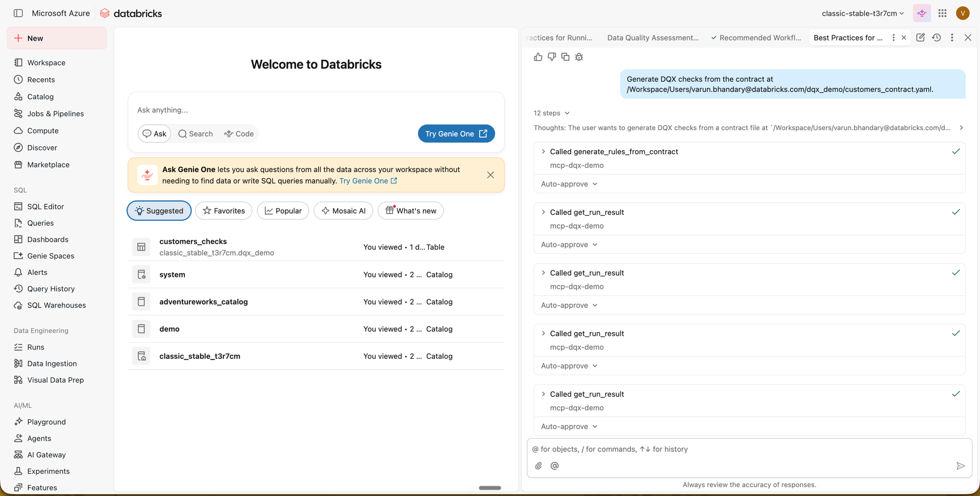
Task: Click the system catalog icon
Action: (x=141, y=275)
